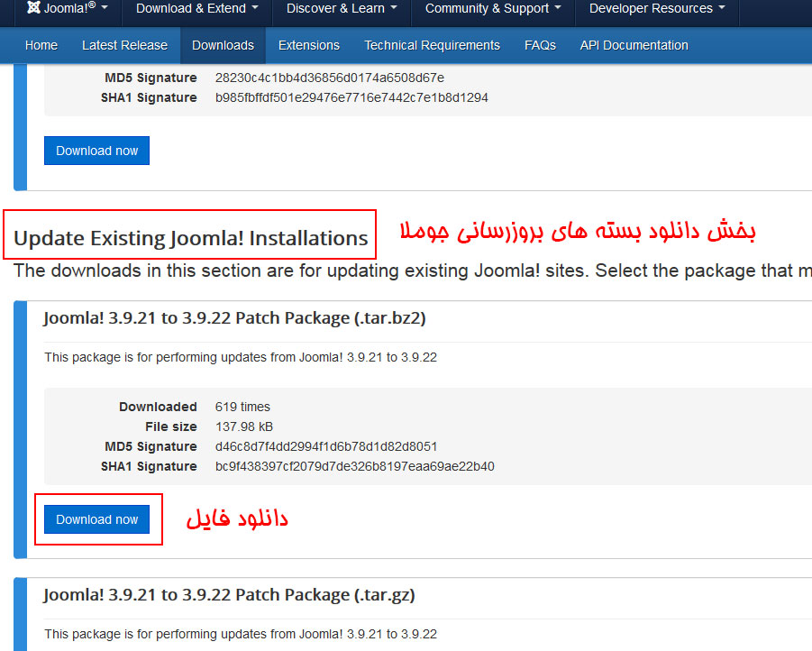The image size is (812, 651).
Task: Open API Documentation tab
Action: [634, 46]
